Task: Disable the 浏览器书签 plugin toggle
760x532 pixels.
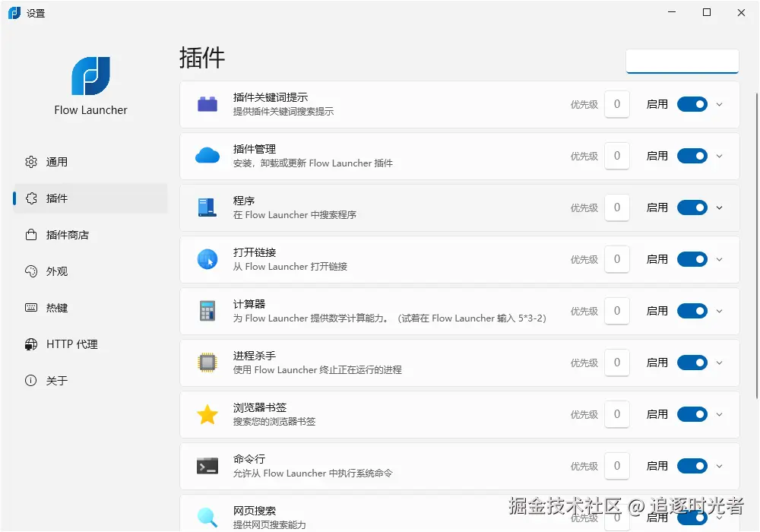Action: [692, 414]
